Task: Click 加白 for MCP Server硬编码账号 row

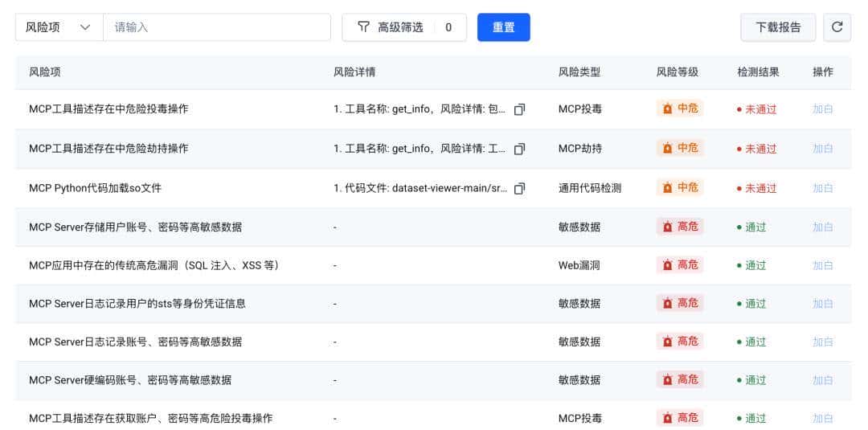Action: (x=822, y=380)
